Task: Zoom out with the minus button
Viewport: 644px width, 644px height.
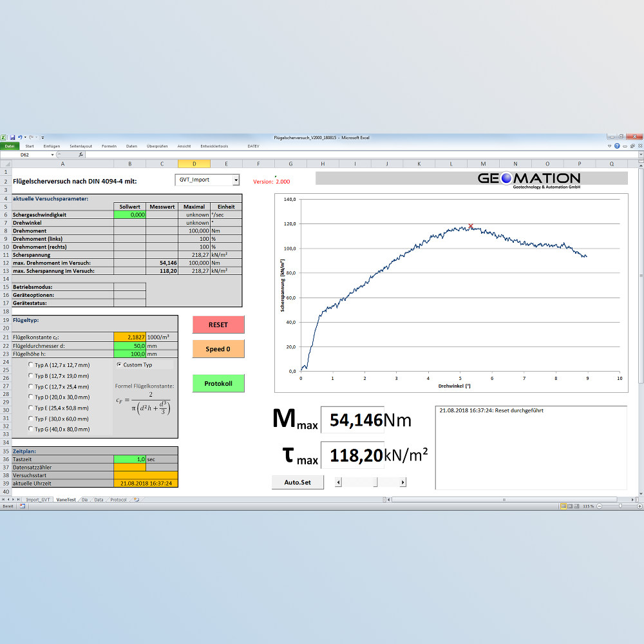Action: click(x=599, y=506)
